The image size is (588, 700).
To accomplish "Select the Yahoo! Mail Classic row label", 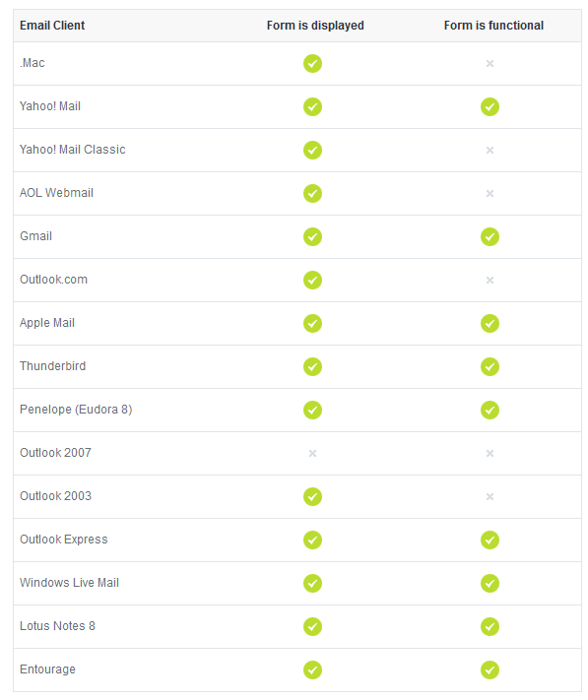I will (72, 150).
